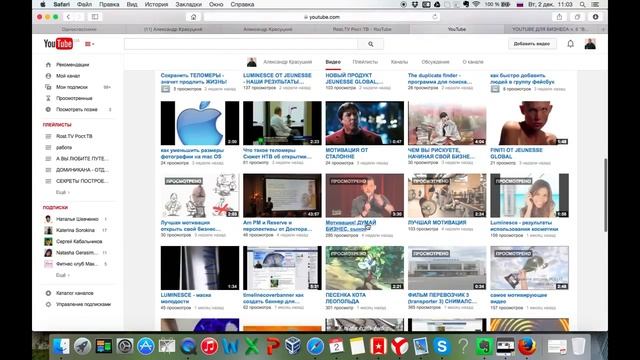Click the channel owner's name in the header

287,62
